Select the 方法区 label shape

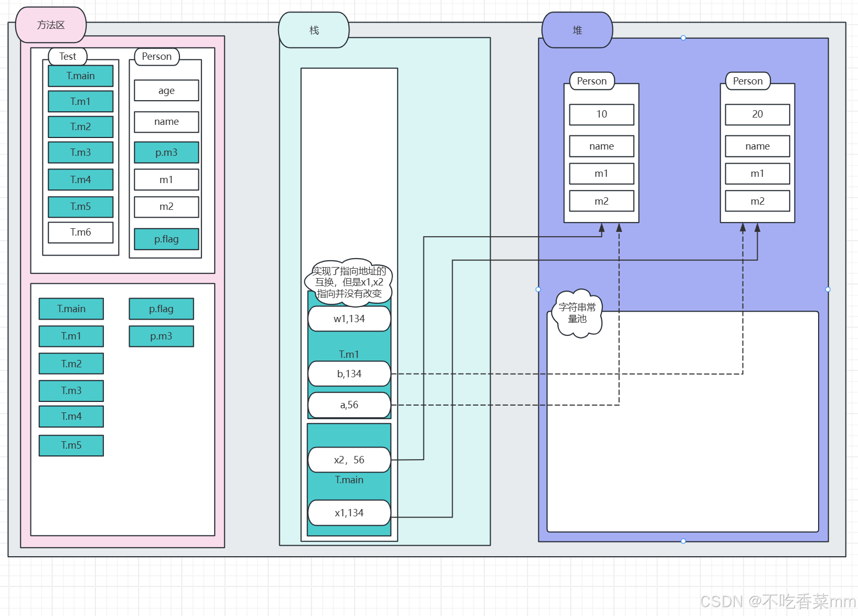click(x=51, y=25)
